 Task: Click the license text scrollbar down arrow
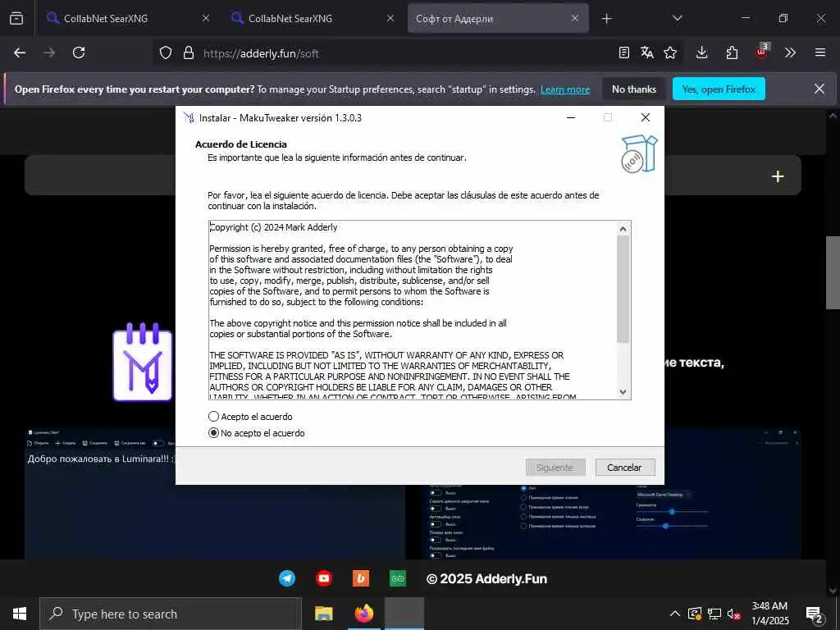tap(623, 391)
